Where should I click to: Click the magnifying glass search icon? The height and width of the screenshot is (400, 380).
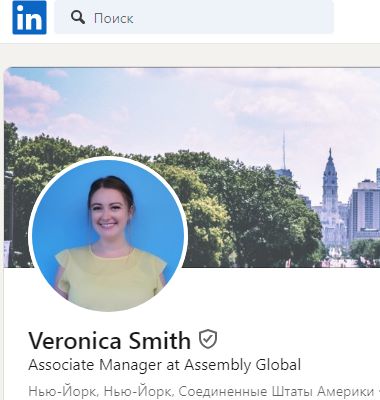click(x=78, y=17)
